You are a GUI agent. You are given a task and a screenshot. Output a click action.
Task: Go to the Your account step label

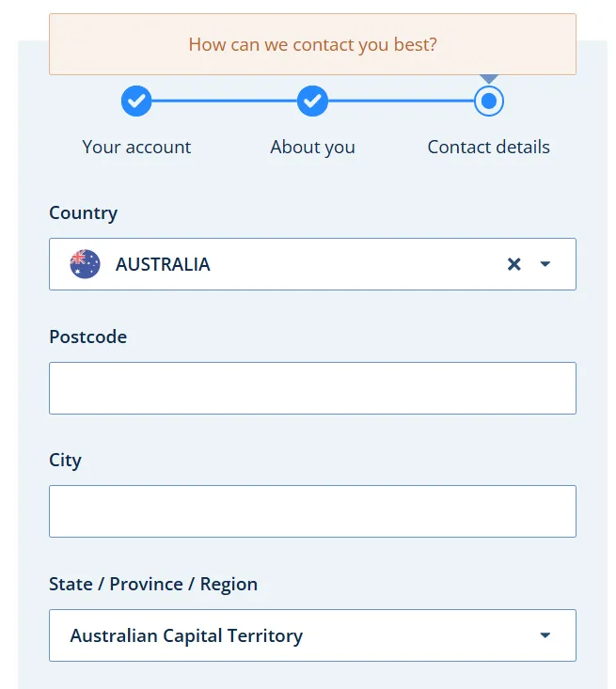click(136, 148)
